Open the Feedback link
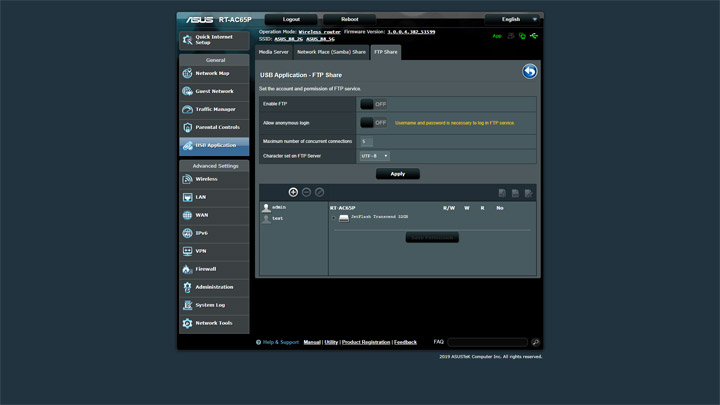Viewport: 720px width, 405px height. tap(405, 342)
